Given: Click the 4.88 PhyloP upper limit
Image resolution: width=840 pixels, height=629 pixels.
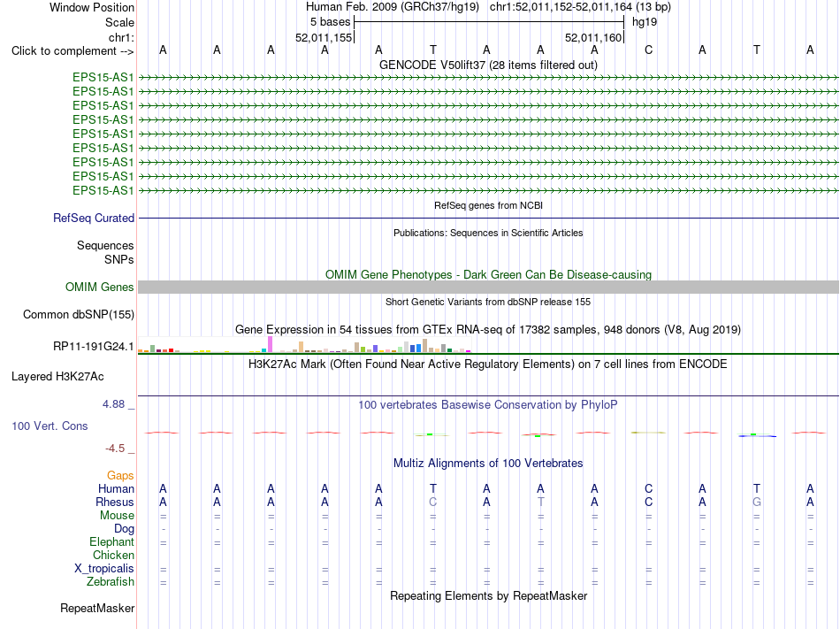Looking at the screenshot, I should (x=113, y=404).
